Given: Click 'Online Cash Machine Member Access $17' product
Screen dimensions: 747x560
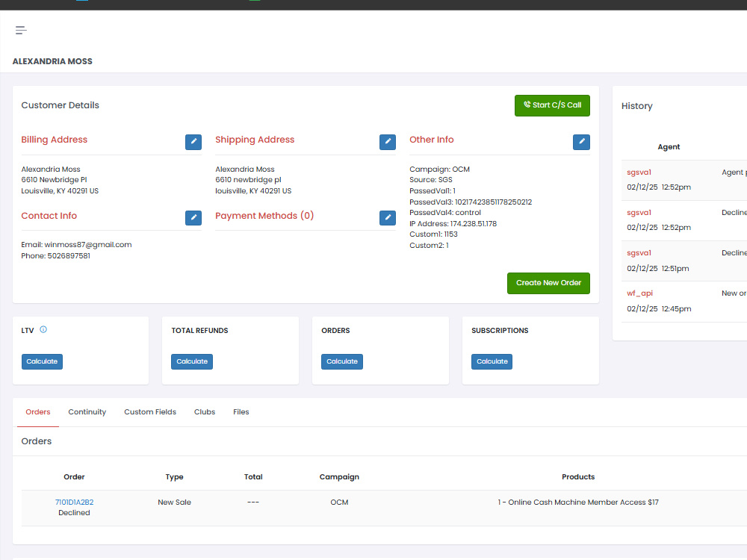Looking at the screenshot, I should [x=578, y=502].
